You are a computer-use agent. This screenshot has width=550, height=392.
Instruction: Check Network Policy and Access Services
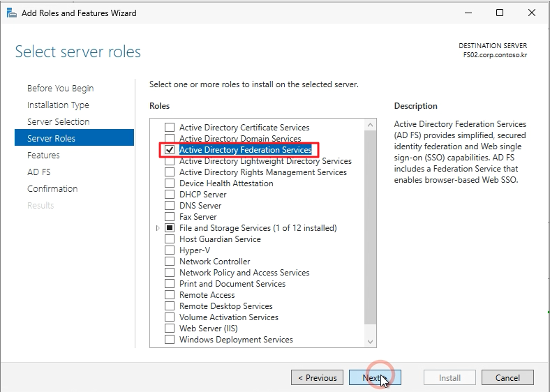click(x=170, y=273)
